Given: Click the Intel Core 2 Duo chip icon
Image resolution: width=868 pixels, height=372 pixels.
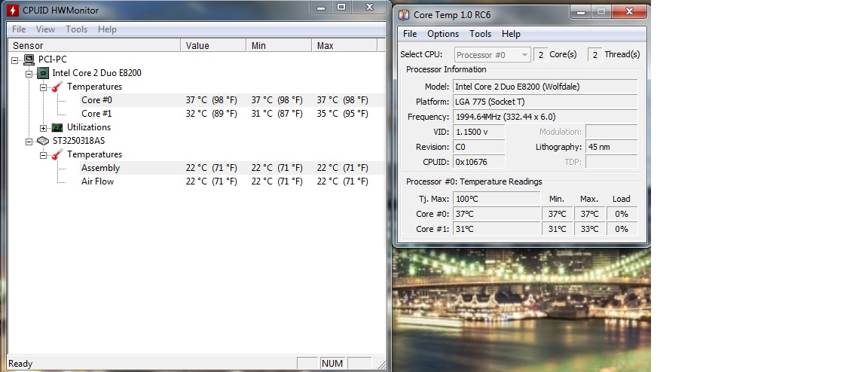Looking at the screenshot, I should pos(43,73).
